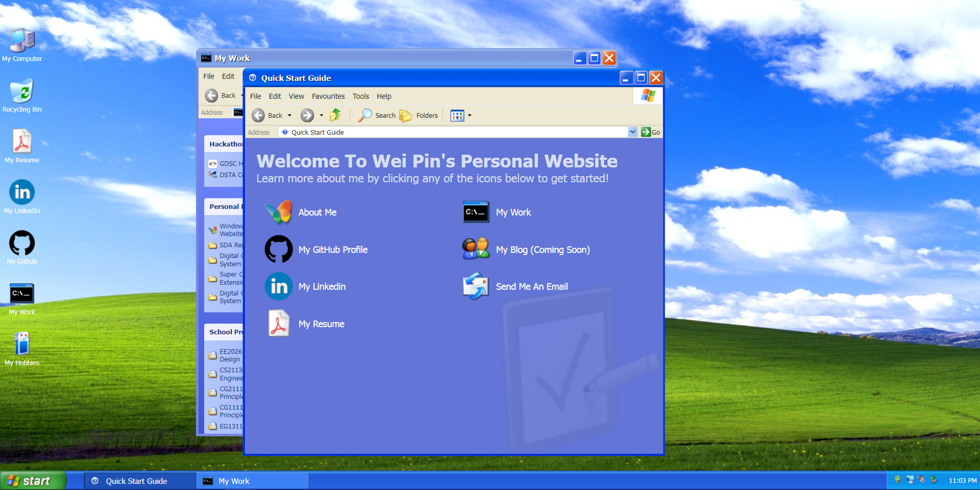Open the Recycling Bin desktop icon

[22, 92]
